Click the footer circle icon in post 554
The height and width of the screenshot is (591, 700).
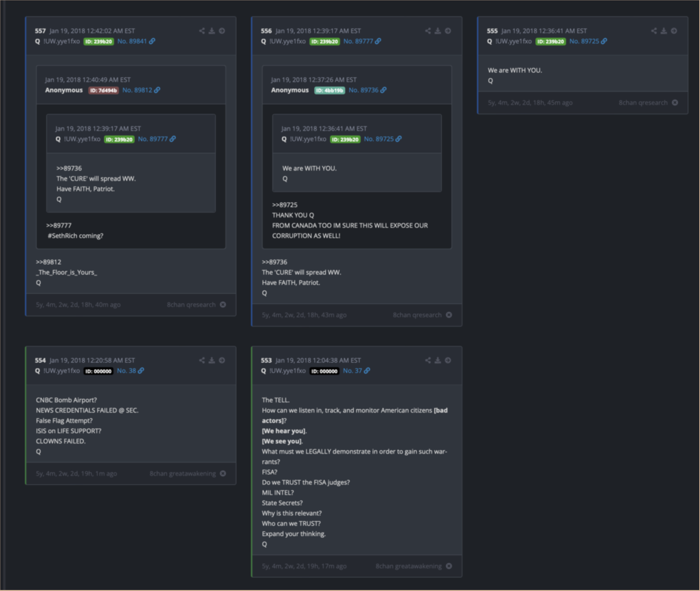pyautogui.click(x=223, y=473)
